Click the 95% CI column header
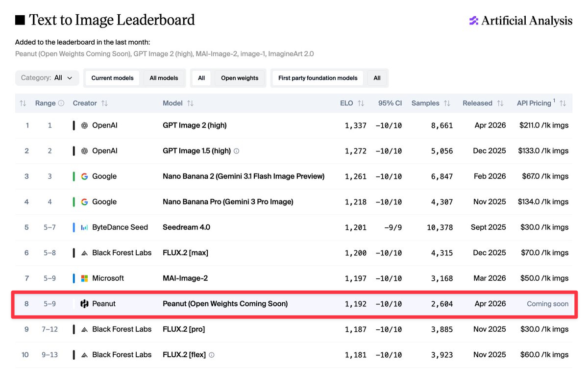 (390, 103)
